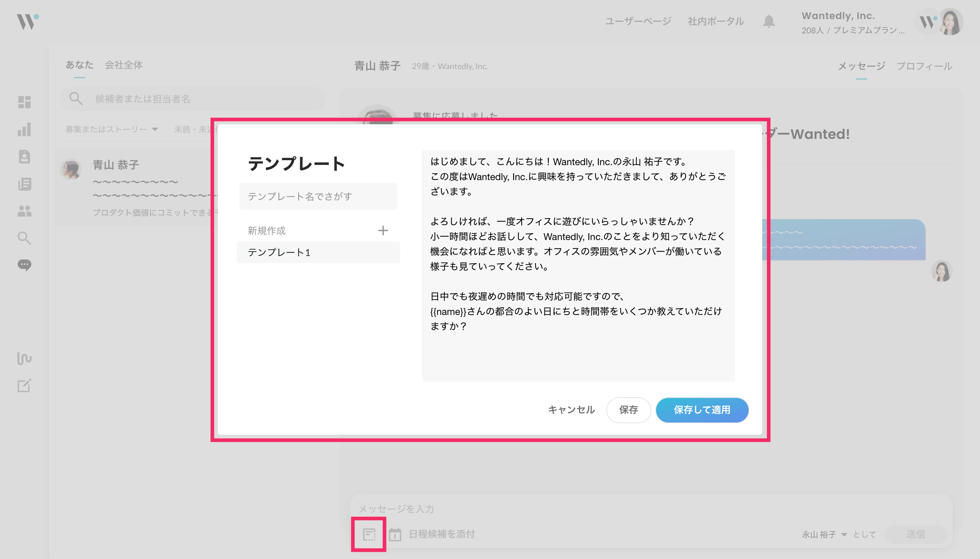Open the messages chat bubble icon in the sidebar
980x559 pixels.
[24, 265]
